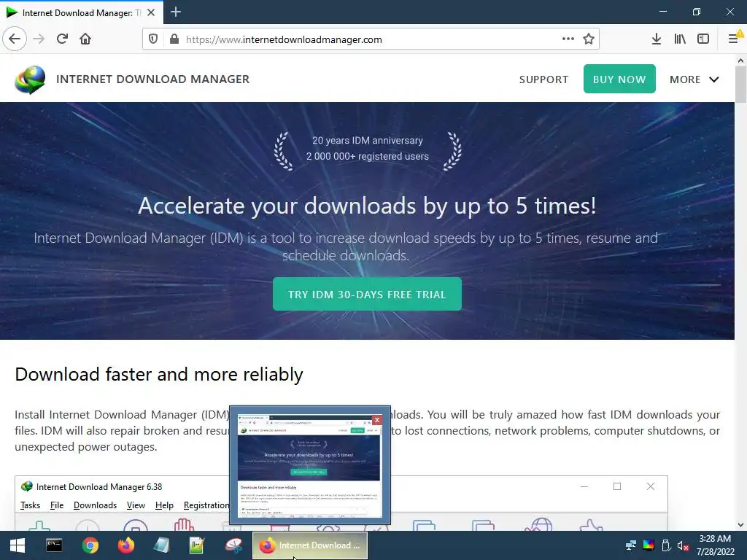Open page actions three-dot menu
The width and height of the screenshot is (747, 560).
coord(568,39)
